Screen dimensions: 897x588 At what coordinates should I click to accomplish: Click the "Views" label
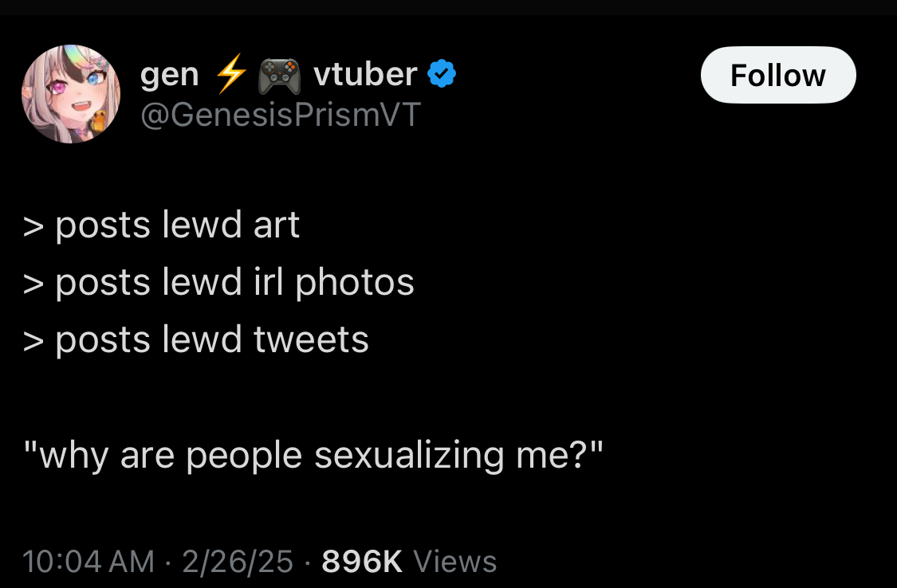click(x=455, y=562)
